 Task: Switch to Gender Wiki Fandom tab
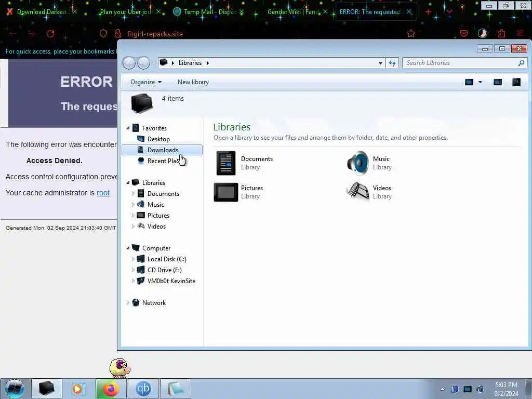293,12
